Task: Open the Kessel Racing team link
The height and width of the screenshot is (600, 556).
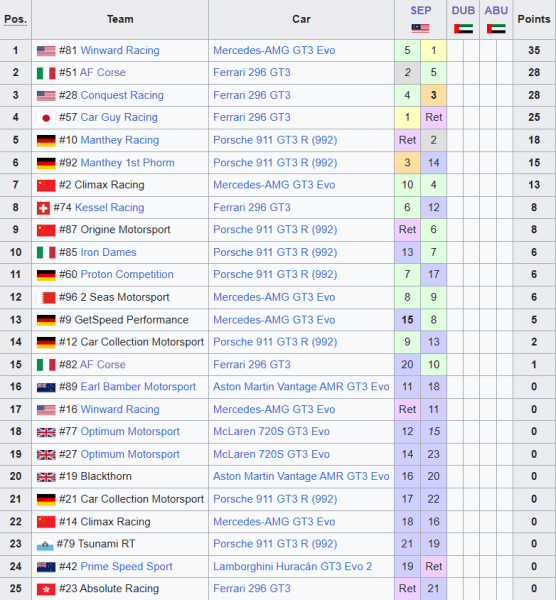Action: 109,207
